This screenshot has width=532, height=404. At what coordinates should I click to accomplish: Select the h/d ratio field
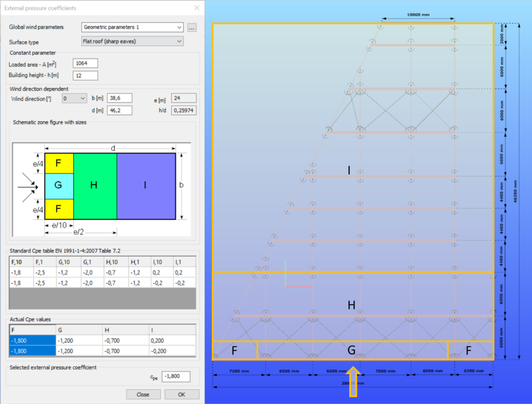(x=184, y=110)
